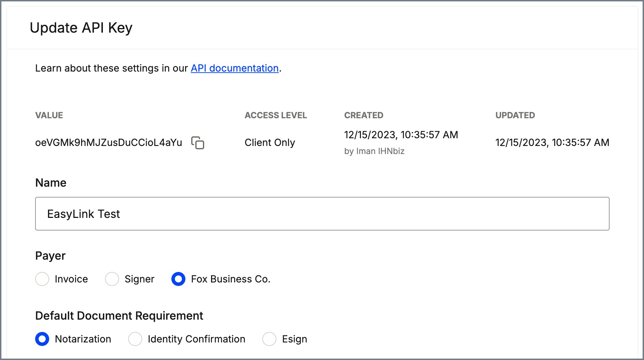Click the timestamp under the UPDATED column

(552, 142)
